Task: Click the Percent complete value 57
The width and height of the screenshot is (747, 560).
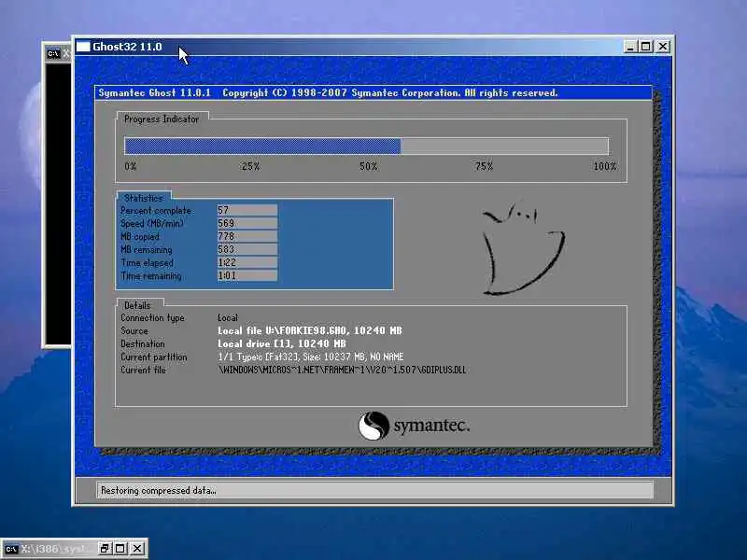Action: [247, 210]
